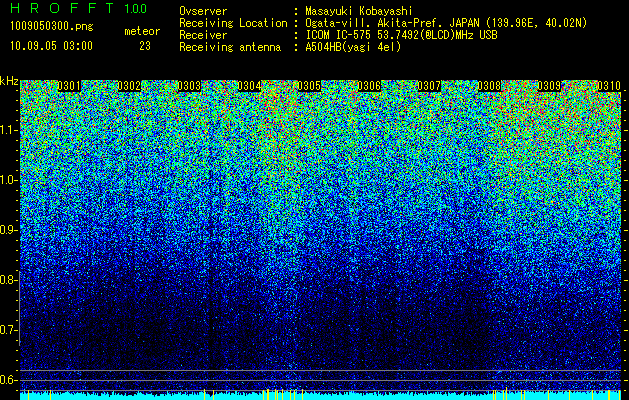Click the Ogata-vill. Akita-Pref. JAPAN location text
Image resolution: width=629 pixels, height=400 pixels.
[446, 23]
